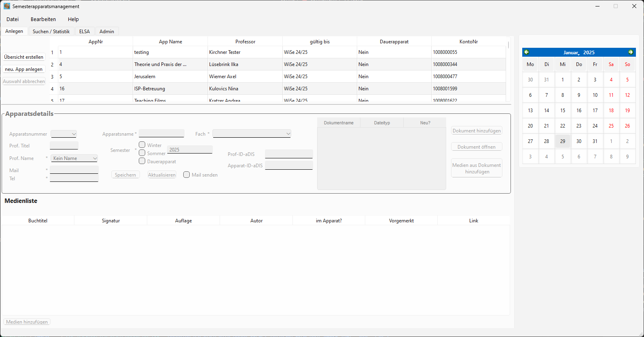Image resolution: width=644 pixels, height=337 pixels.
Task: Open the Bearbeiten menu
Action: click(x=43, y=19)
